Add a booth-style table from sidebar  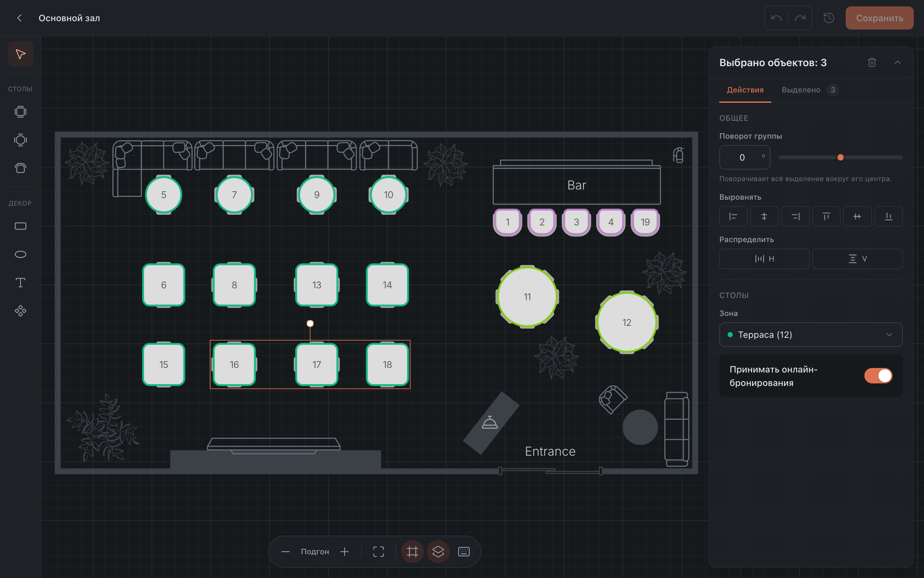click(21, 168)
